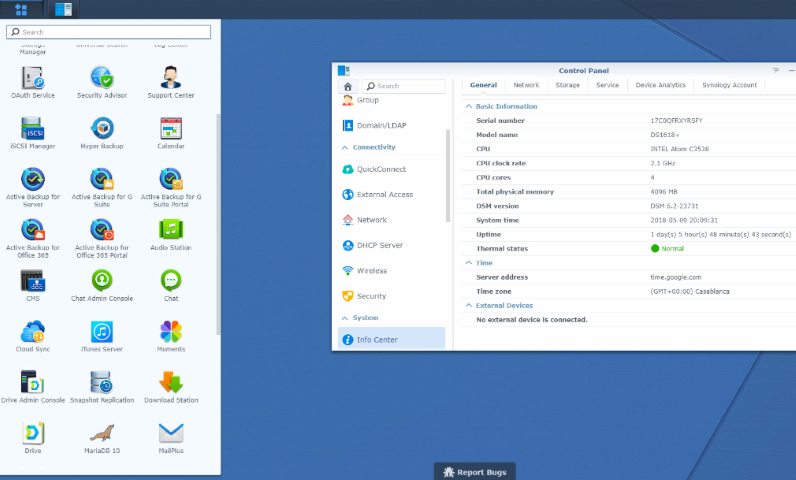This screenshot has height=480, width=796.
Task: Select Group in Control Panel sidebar
Action: [x=391, y=100]
